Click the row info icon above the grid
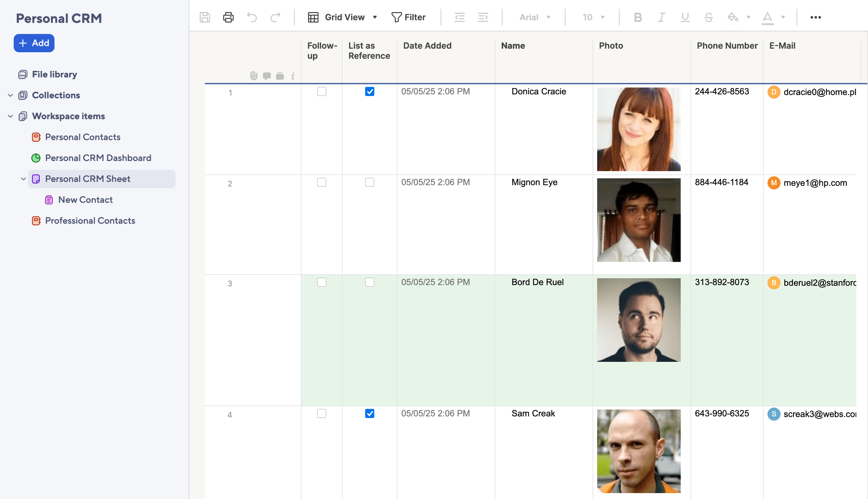 [293, 76]
